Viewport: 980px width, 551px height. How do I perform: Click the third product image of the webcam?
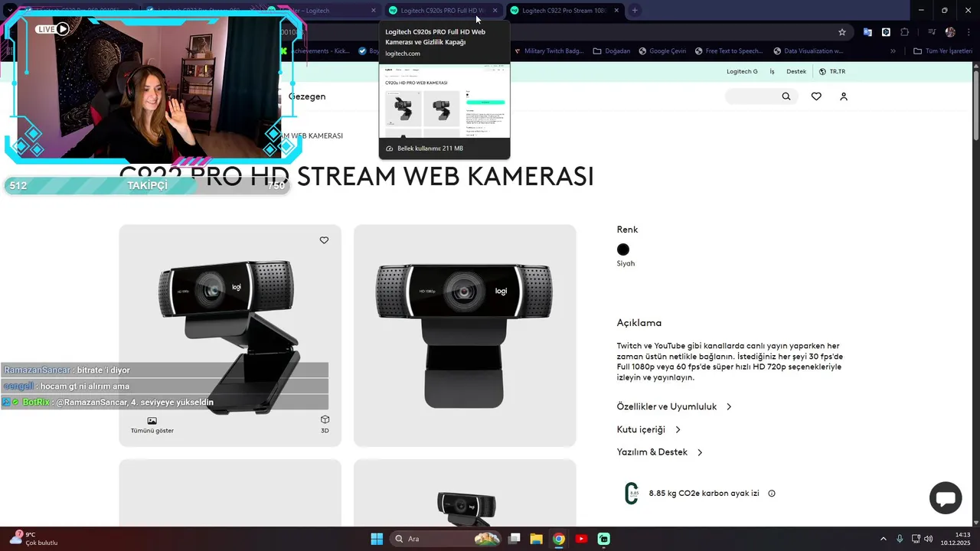pos(230,493)
